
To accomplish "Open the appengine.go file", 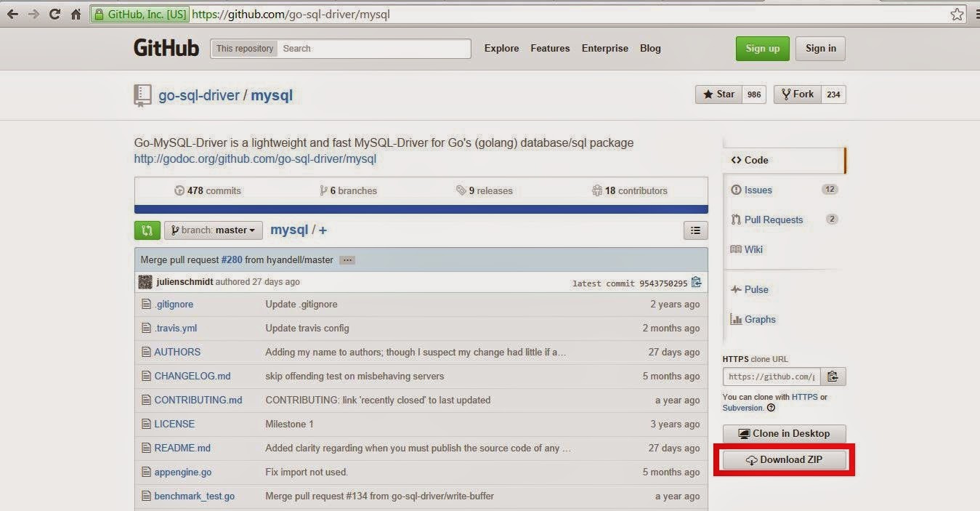I will click(x=183, y=472).
